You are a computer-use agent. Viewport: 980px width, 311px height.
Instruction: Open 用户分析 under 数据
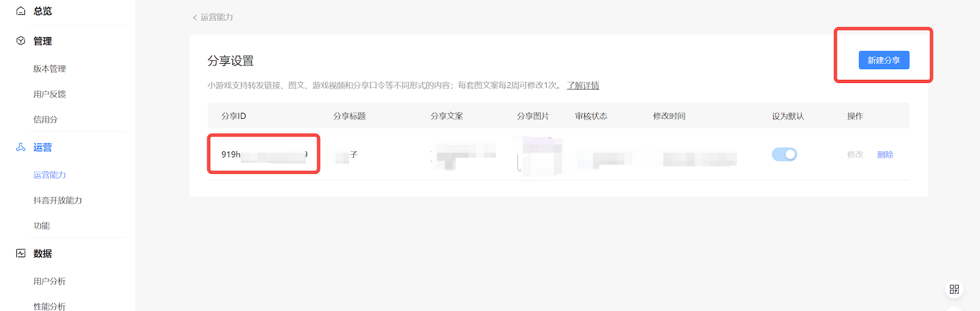[50, 281]
